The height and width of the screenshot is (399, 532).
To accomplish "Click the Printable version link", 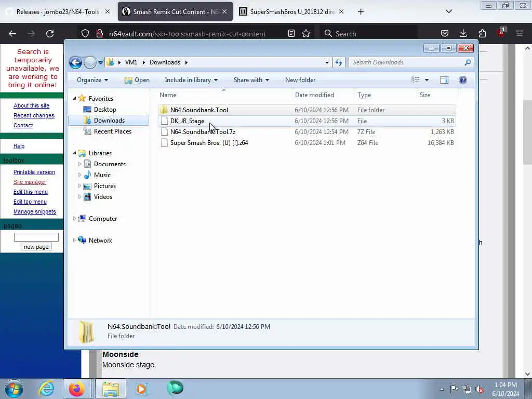I will point(34,172).
